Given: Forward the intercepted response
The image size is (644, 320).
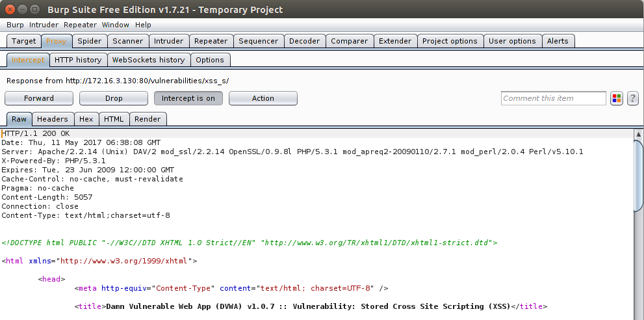Looking at the screenshot, I should (x=39, y=98).
